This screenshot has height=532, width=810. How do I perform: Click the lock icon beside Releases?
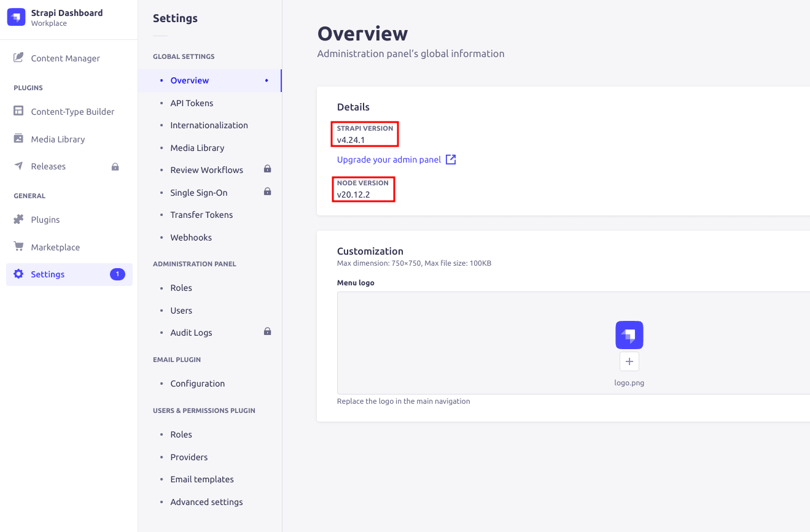pyautogui.click(x=115, y=166)
